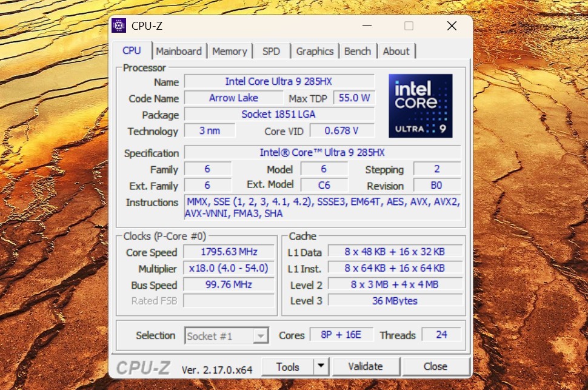The width and height of the screenshot is (588, 390).
Task: Click the 3 nm technology value
Action: point(210,130)
